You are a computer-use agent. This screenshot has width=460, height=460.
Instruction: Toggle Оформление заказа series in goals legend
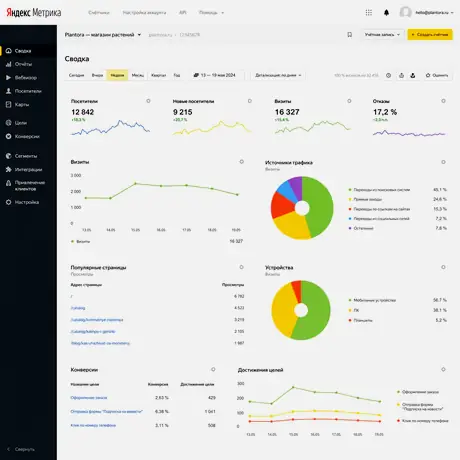[x=418, y=392]
